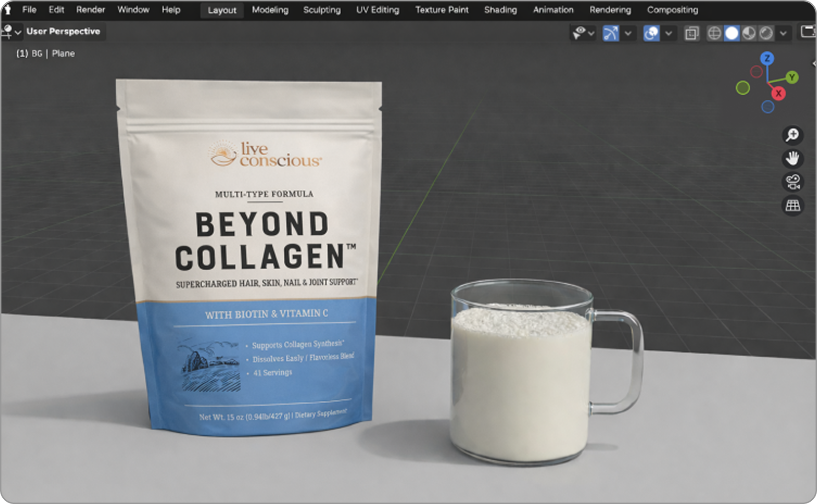Open the overlays options dropdown arrow

click(x=668, y=33)
